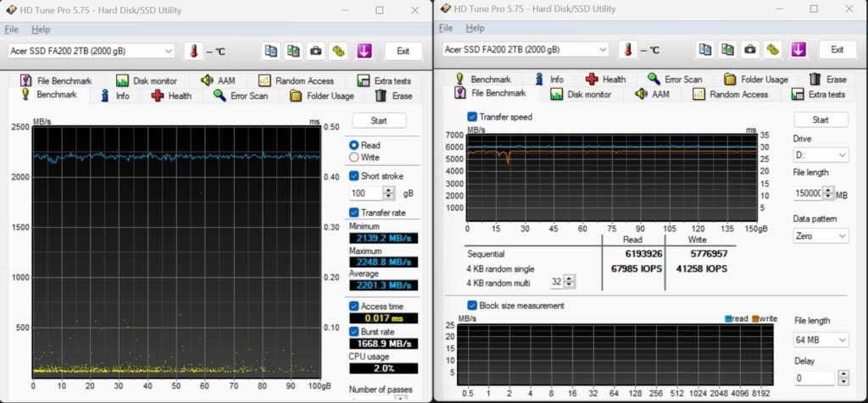Click Exit button in left window

pos(403,51)
